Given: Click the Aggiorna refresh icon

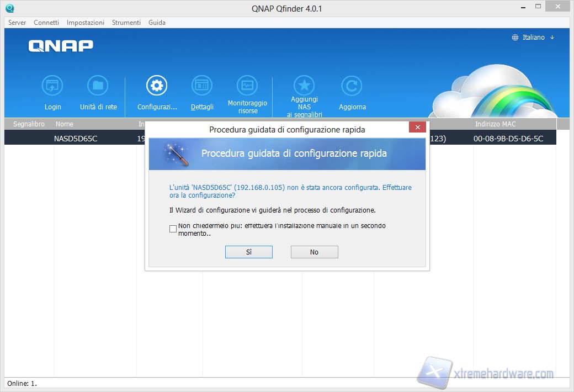Looking at the screenshot, I should click(352, 86).
